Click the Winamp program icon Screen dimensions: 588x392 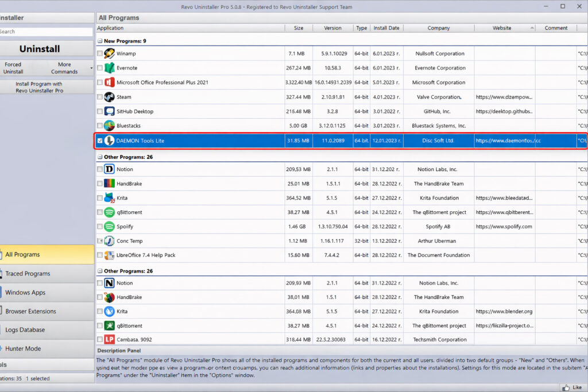109,53
